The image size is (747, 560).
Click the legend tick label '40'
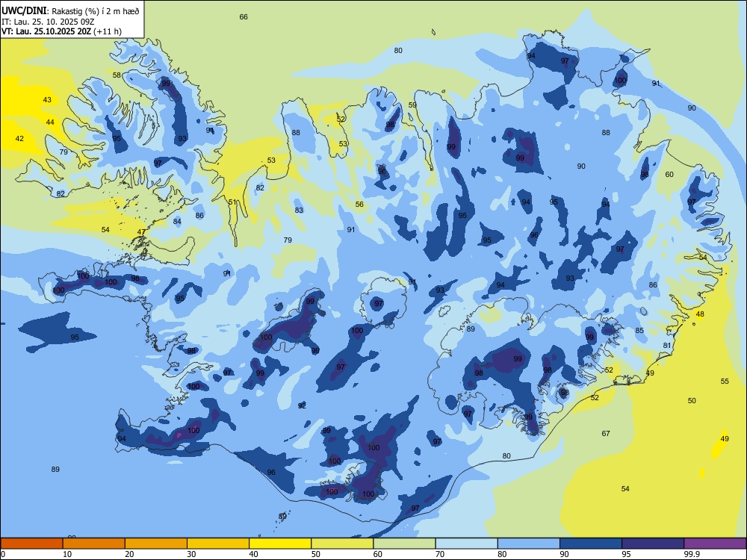click(x=254, y=554)
